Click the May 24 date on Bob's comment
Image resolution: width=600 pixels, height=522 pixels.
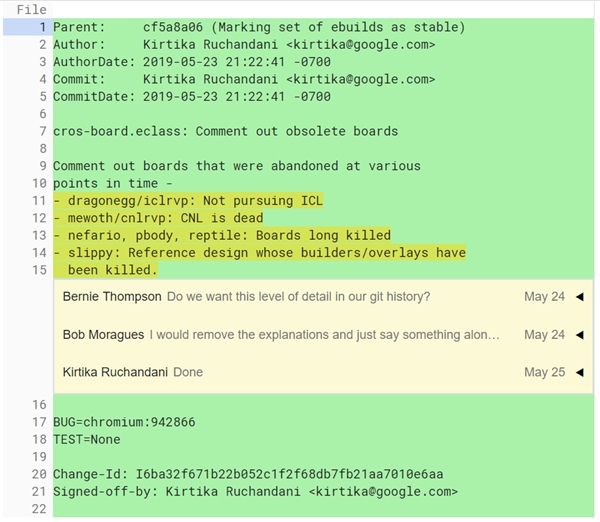pos(544,335)
